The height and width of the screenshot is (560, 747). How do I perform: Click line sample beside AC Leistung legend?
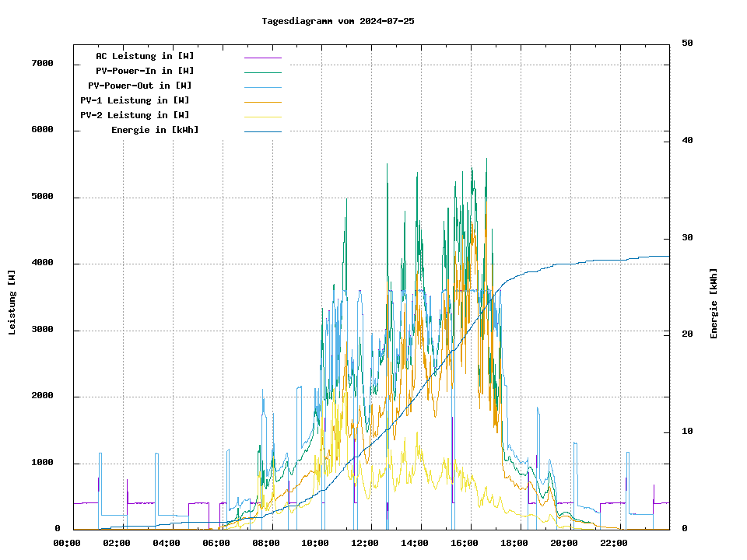pyautogui.click(x=262, y=58)
